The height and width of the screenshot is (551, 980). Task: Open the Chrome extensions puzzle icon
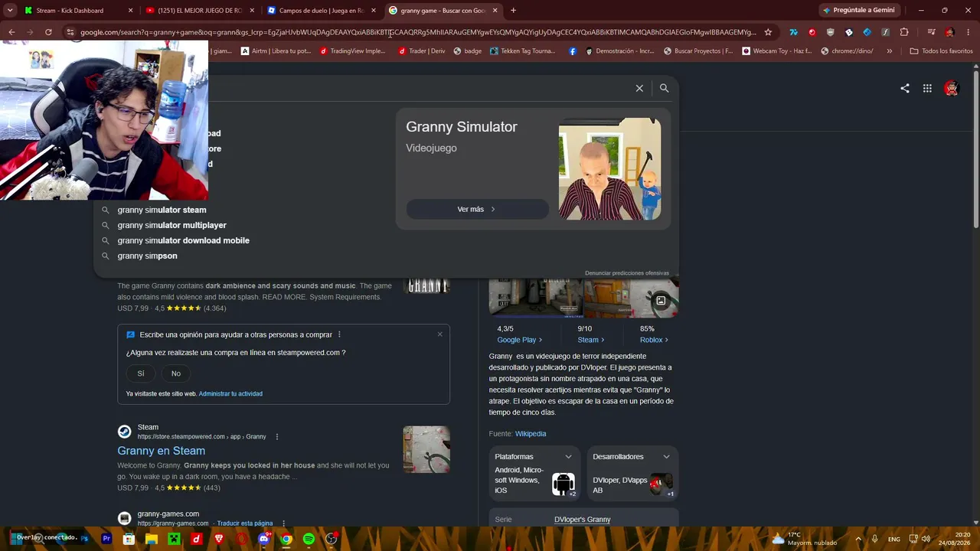coord(904,32)
